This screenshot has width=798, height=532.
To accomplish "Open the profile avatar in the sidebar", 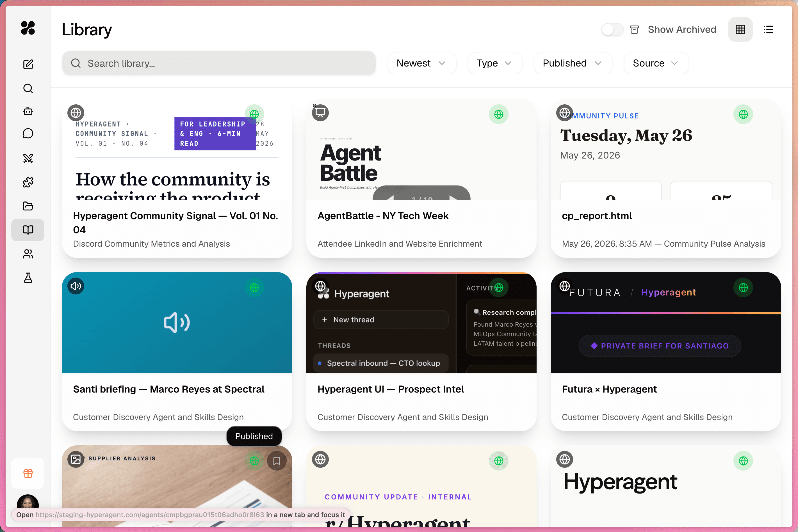I will point(28,502).
